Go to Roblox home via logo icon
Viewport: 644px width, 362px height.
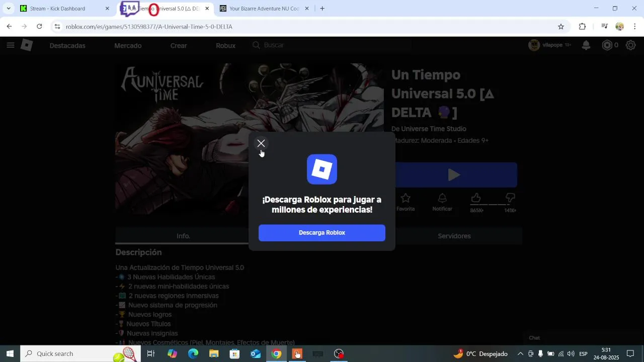pyautogui.click(x=27, y=45)
